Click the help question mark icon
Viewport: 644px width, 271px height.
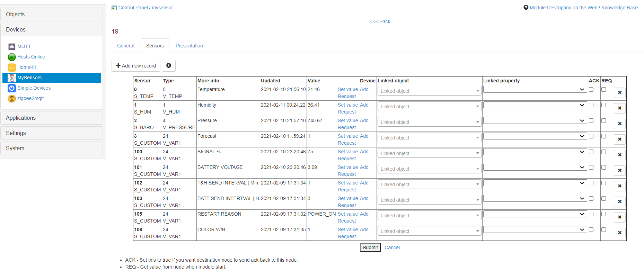coord(526,7)
